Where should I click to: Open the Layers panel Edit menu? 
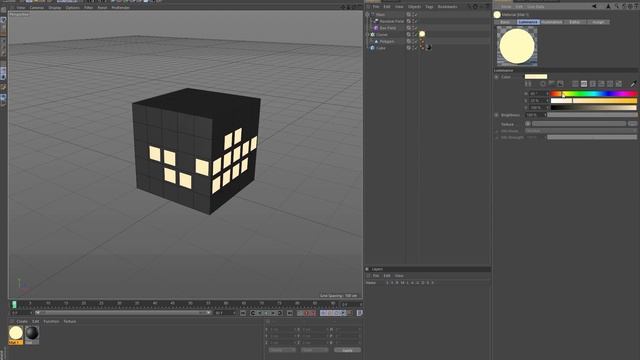click(387, 276)
